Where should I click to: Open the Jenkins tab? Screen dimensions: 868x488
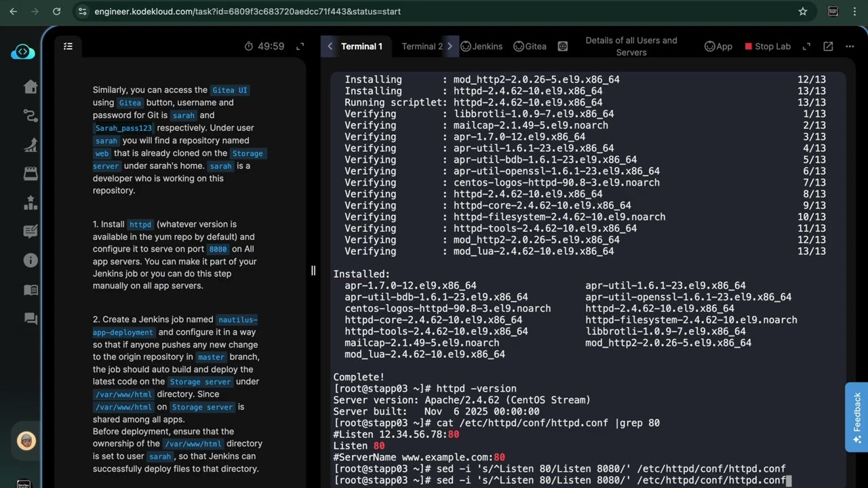click(x=481, y=46)
